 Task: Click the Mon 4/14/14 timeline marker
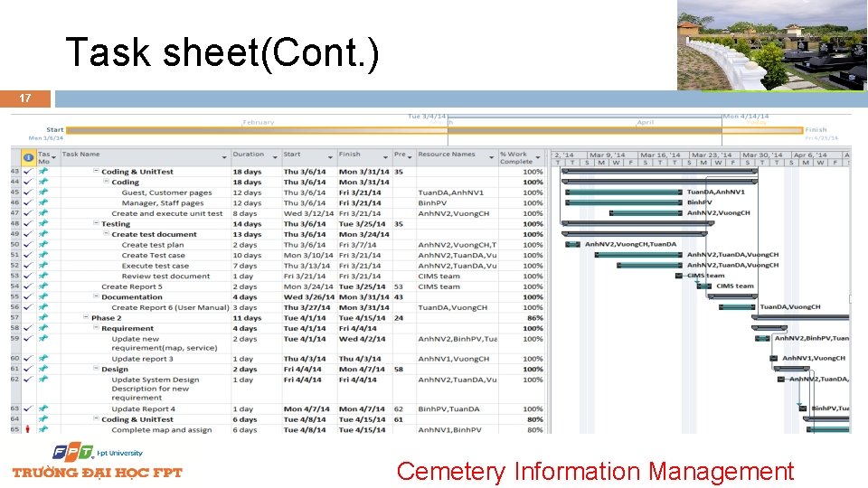click(x=746, y=117)
